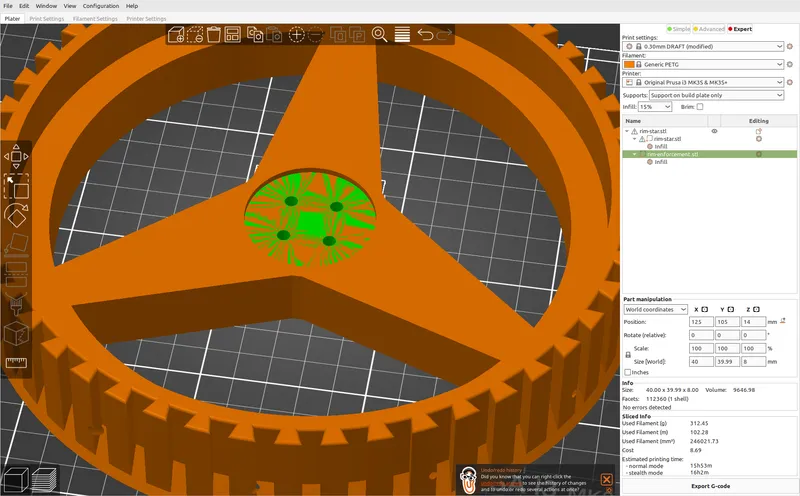
Task: Click the Split to objects icon
Action: [338, 35]
